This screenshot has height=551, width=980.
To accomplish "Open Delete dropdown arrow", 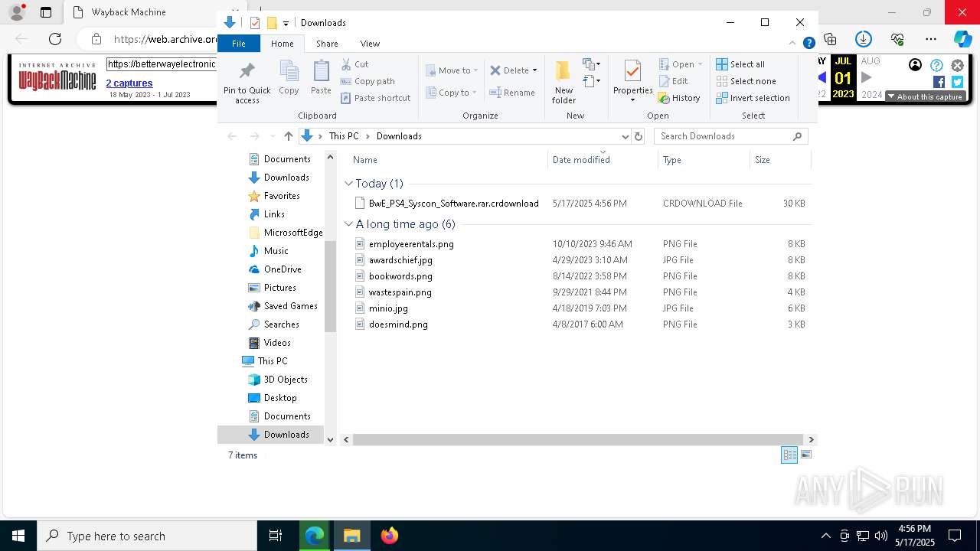I will 534,70.
